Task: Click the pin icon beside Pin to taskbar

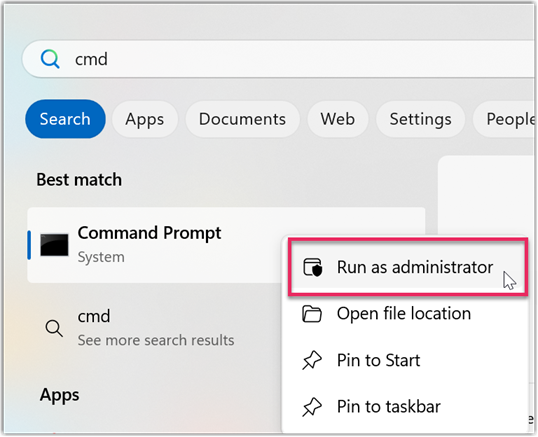Action: [312, 407]
